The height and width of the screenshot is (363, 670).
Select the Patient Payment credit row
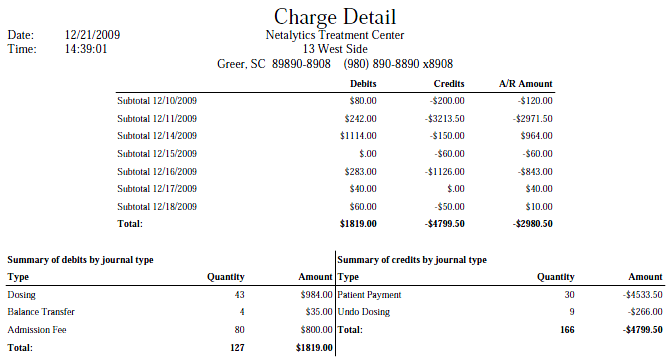pyautogui.click(x=500, y=295)
